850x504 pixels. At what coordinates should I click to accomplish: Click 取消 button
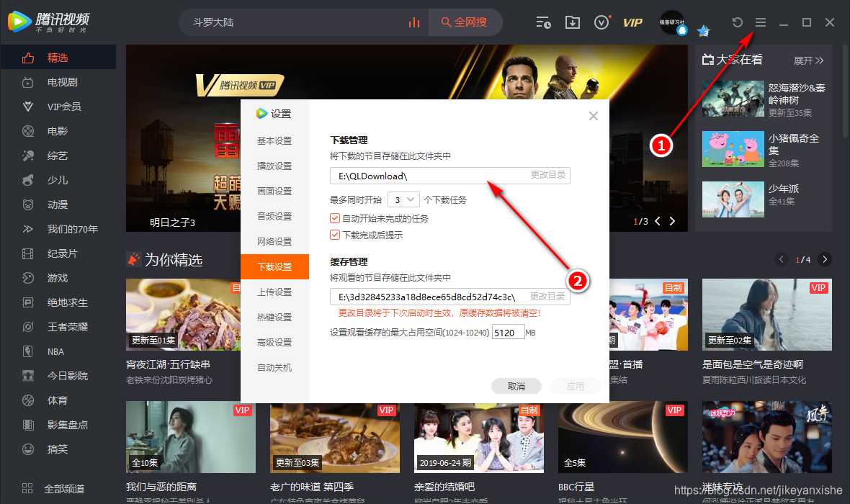(516, 386)
